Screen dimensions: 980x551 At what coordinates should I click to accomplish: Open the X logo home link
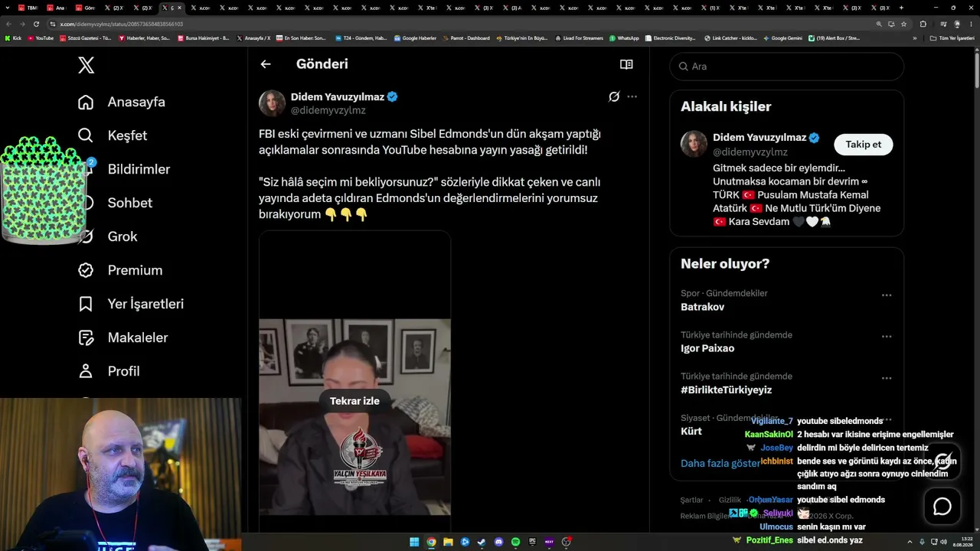pyautogui.click(x=87, y=65)
